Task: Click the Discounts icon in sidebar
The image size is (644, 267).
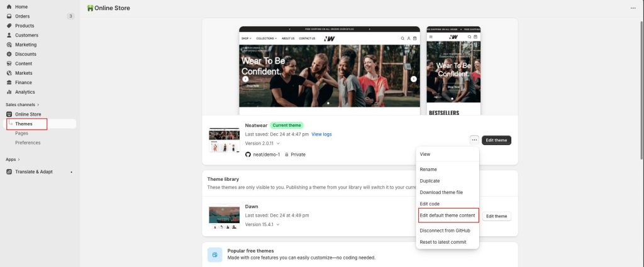Action: click(x=9, y=54)
